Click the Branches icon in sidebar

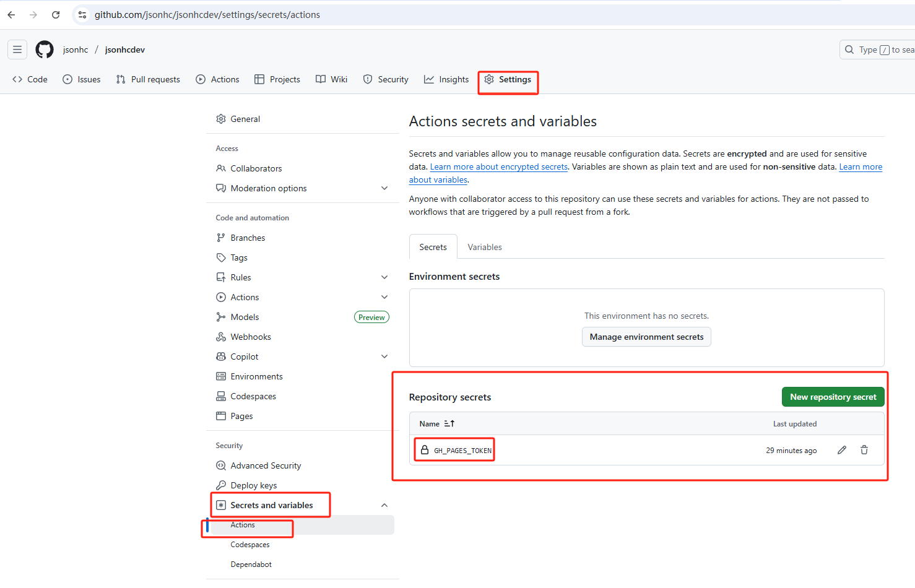221,238
